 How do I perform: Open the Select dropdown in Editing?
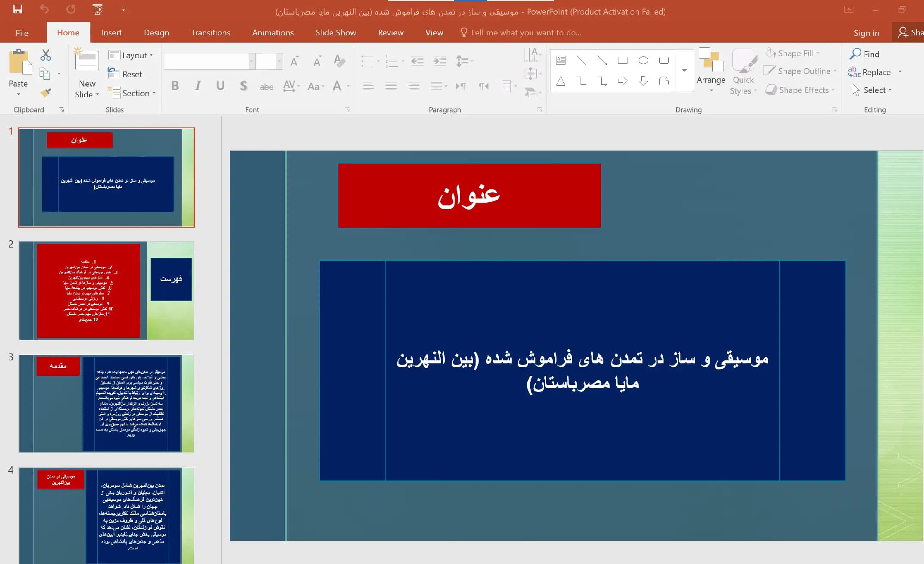point(871,90)
